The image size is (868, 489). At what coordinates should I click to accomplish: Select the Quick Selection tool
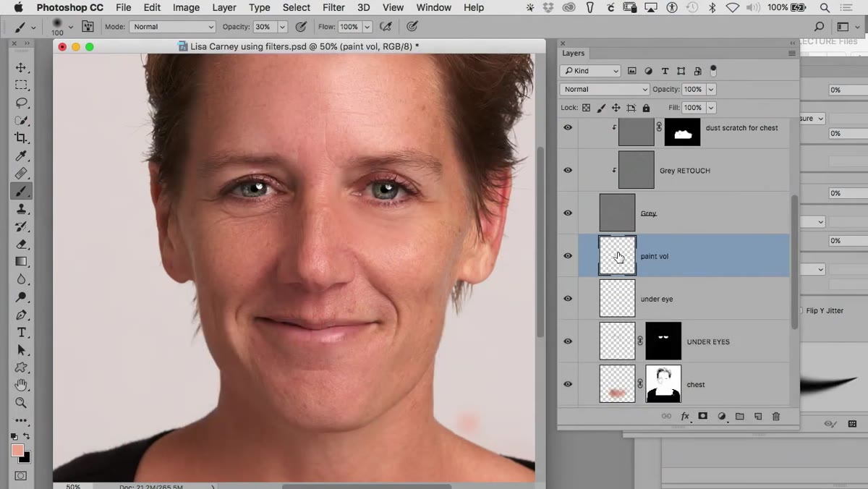pyautogui.click(x=21, y=121)
